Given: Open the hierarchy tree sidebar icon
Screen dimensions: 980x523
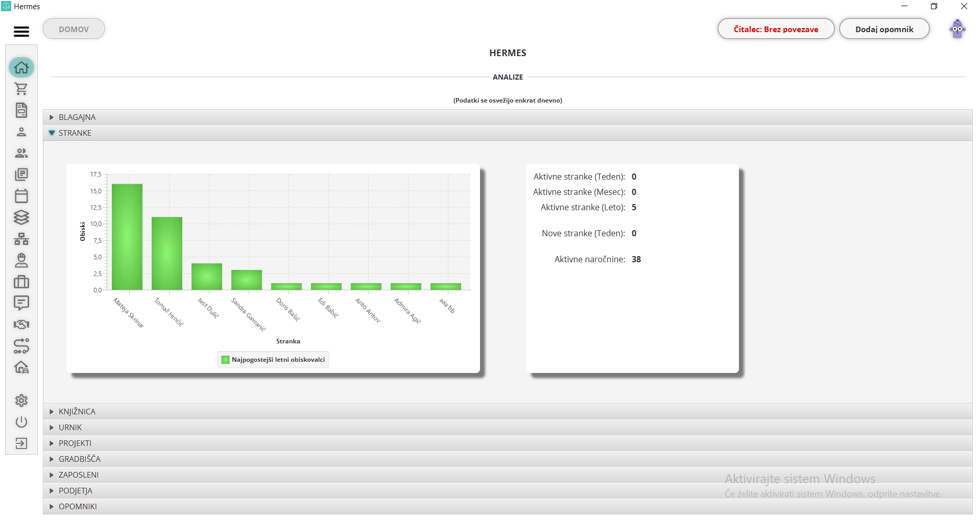Looking at the screenshot, I should click(x=21, y=239).
